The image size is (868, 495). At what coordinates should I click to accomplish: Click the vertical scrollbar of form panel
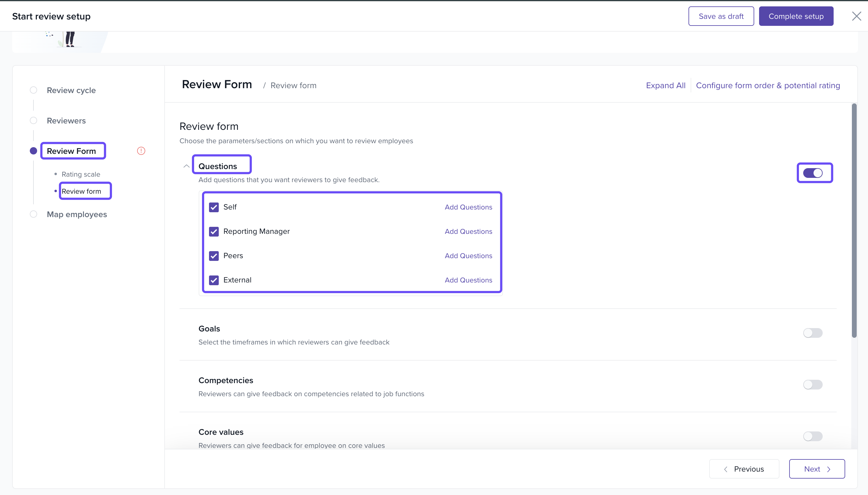click(854, 221)
